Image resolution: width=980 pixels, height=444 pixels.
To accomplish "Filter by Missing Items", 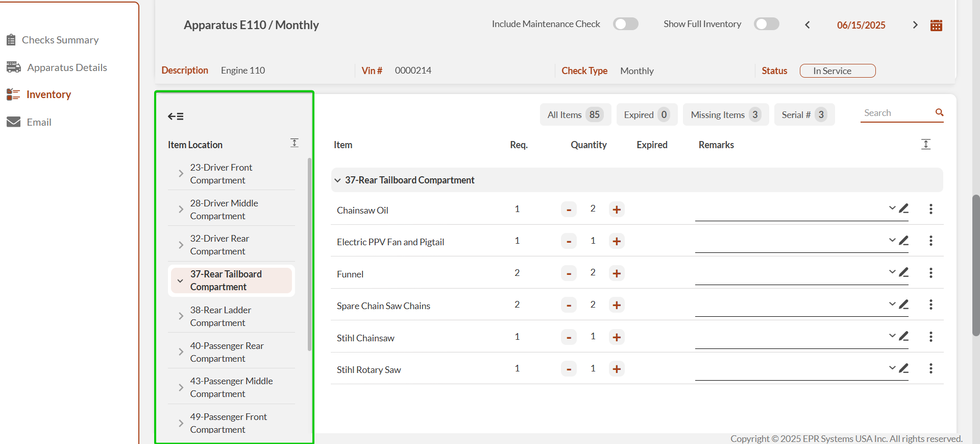I will 725,115.
